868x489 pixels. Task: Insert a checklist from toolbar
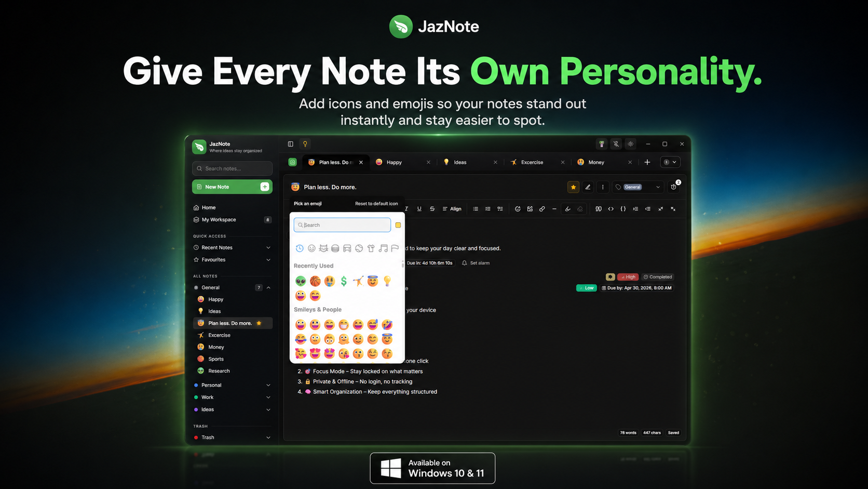tap(500, 209)
